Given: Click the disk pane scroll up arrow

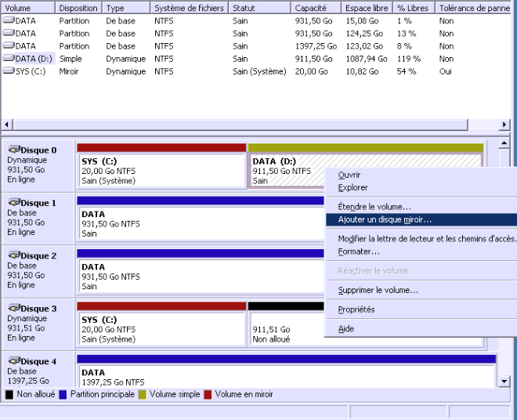Looking at the screenshot, I should click(504, 143).
